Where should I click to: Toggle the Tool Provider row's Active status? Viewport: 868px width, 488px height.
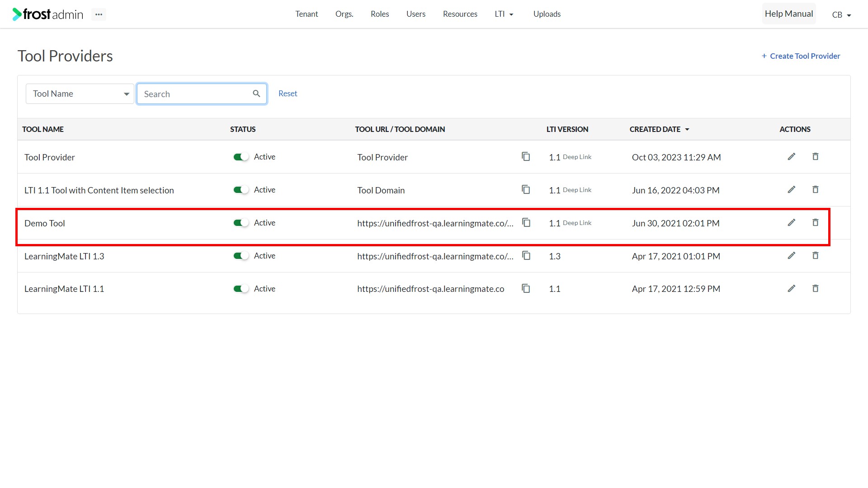pos(241,157)
